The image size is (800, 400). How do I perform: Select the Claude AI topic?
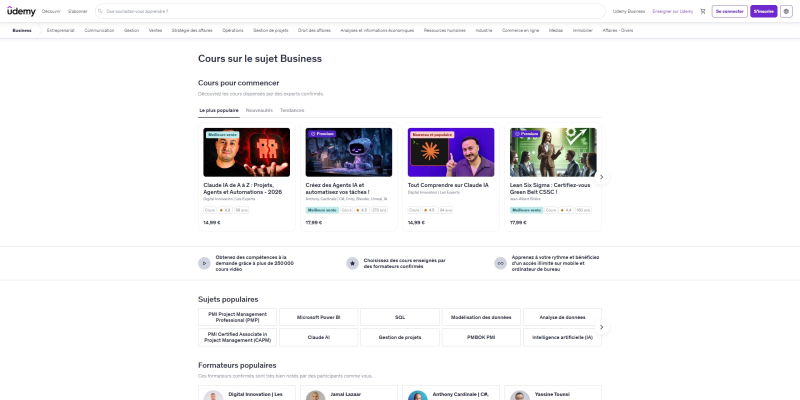click(318, 337)
